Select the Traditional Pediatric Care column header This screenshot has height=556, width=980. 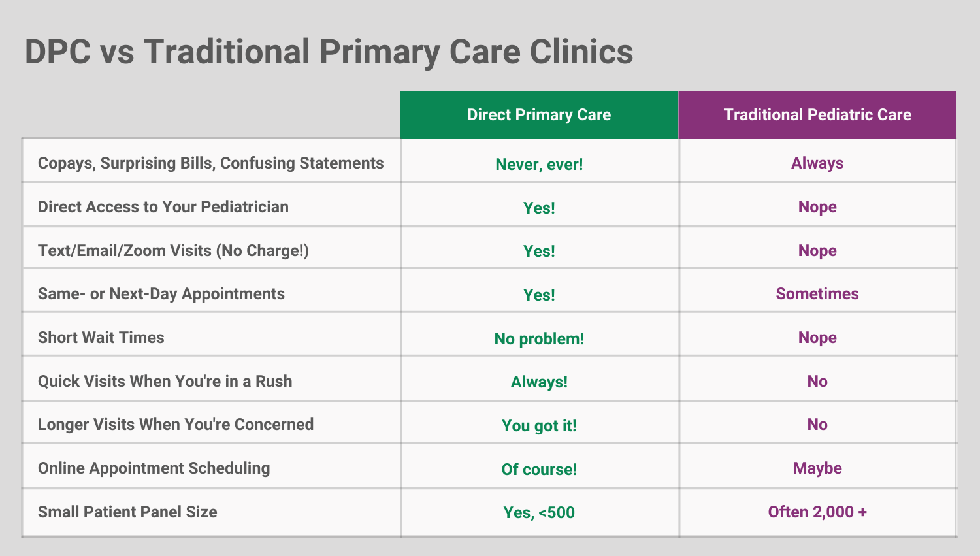[x=817, y=115]
